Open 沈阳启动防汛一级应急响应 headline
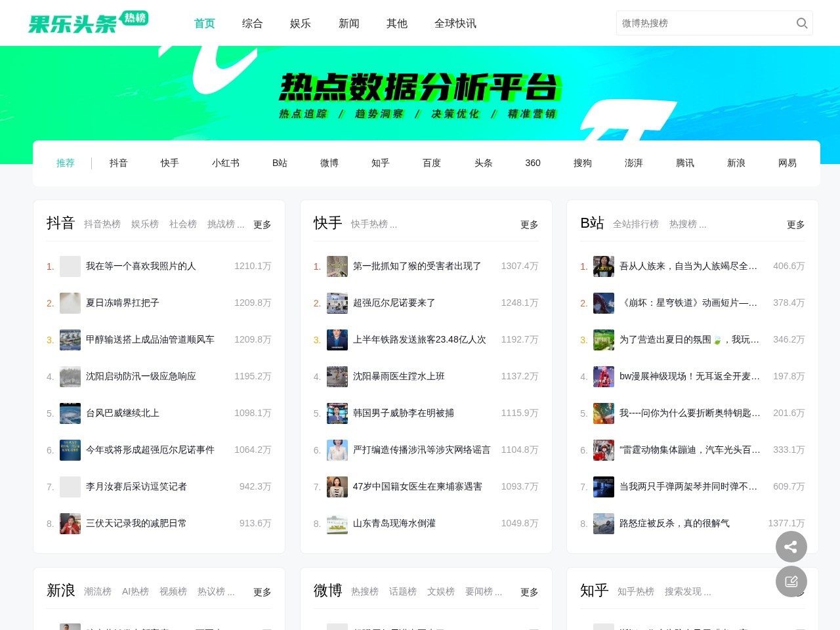This screenshot has height=630, width=840. pyautogui.click(x=141, y=376)
